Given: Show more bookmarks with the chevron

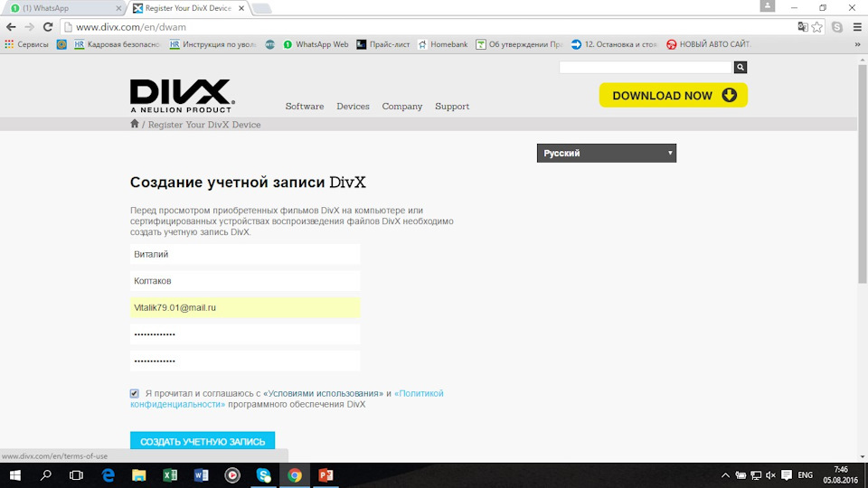Looking at the screenshot, I should pyautogui.click(x=857, y=44).
